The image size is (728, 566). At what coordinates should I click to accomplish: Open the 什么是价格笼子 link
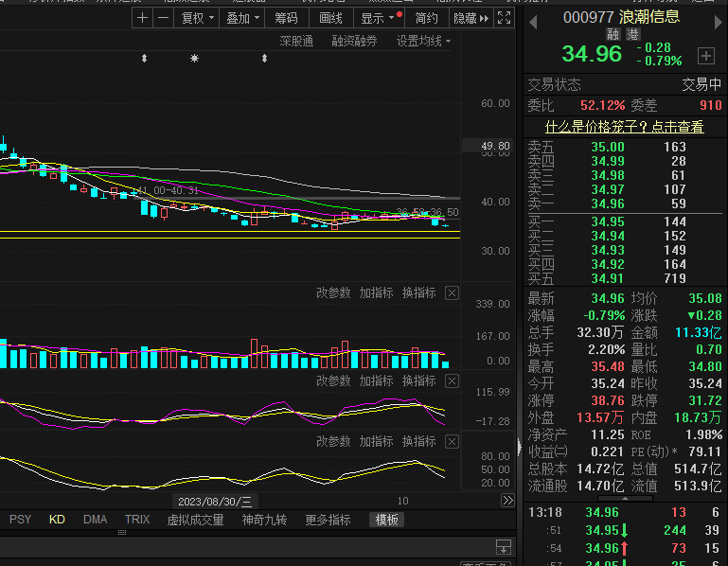point(624,127)
